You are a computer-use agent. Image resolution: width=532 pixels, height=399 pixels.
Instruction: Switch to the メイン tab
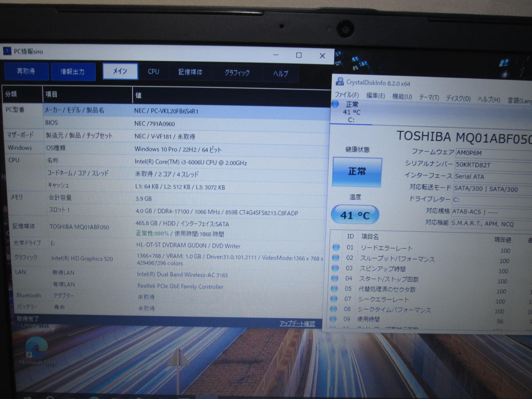[x=120, y=71]
